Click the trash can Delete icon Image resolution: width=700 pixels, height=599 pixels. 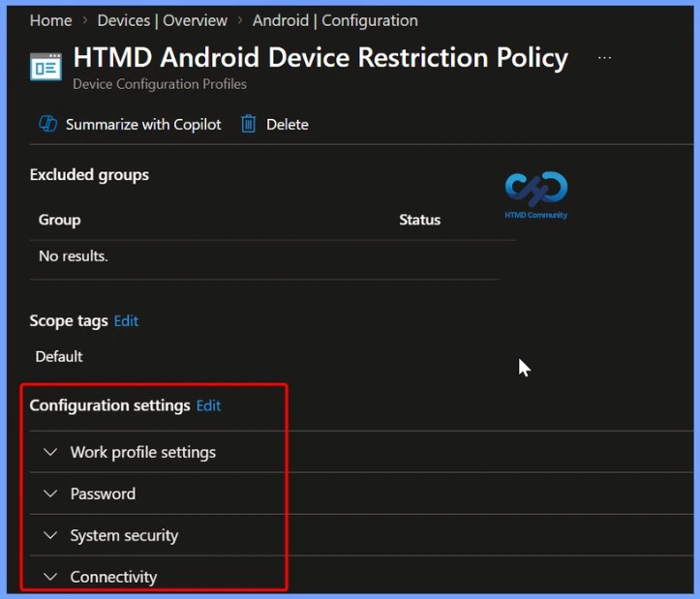(x=248, y=124)
